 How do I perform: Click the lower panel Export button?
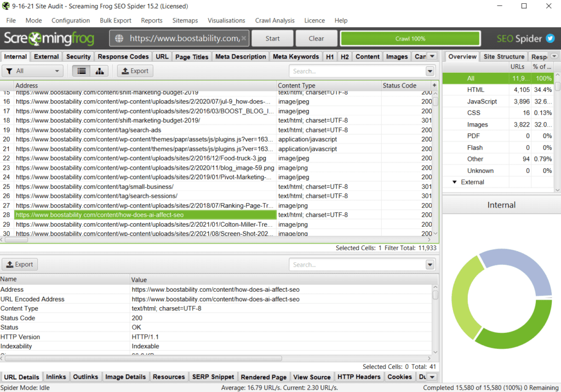[x=20, y=264]
